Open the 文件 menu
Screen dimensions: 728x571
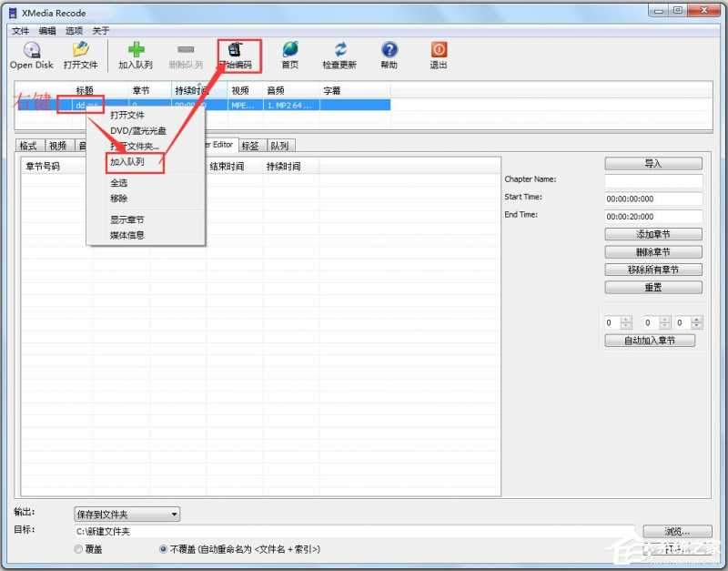pyautogui.click(x=21, y=30)
